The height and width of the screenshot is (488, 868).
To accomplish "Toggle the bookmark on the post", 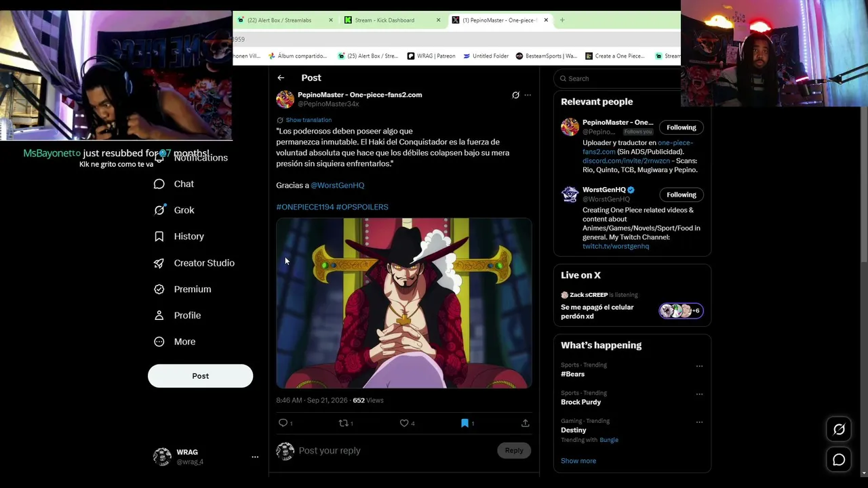I will [465, 423].
